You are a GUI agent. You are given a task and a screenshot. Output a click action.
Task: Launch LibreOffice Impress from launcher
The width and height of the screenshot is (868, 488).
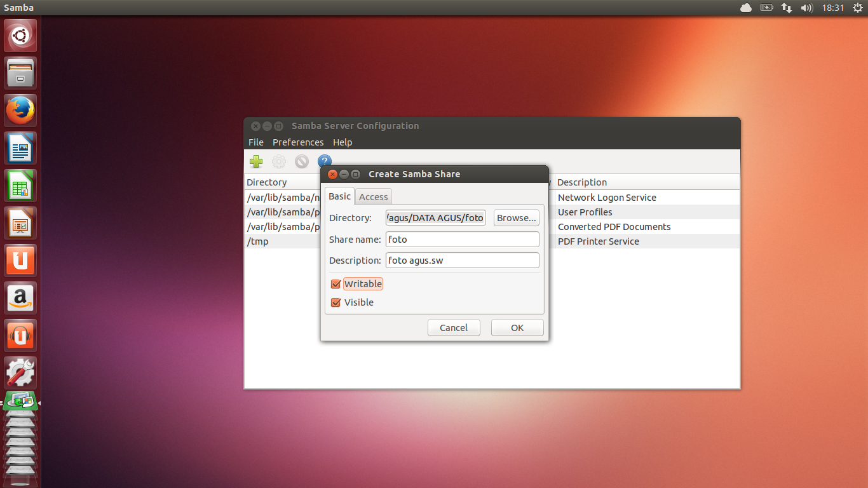tap(21, 223)
